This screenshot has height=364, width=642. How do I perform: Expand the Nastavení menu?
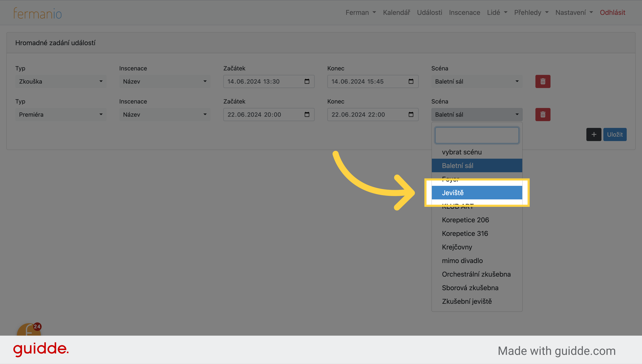[x=574, y=13]
